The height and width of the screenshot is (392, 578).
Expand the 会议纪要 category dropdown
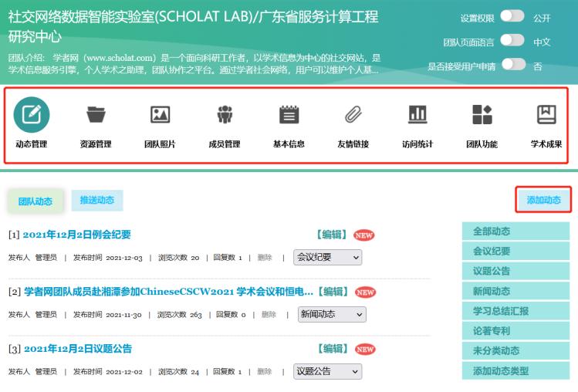pyautogui.click(x=329, y=258)
